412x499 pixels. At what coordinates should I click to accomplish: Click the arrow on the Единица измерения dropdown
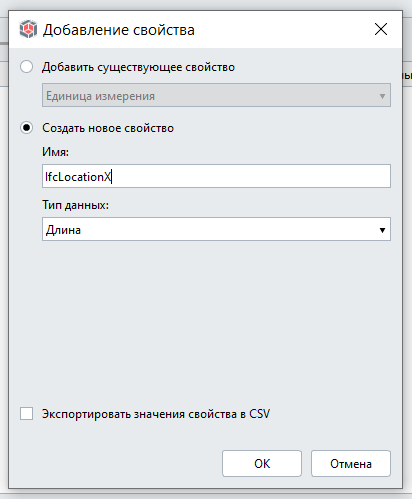pos(382,96)
